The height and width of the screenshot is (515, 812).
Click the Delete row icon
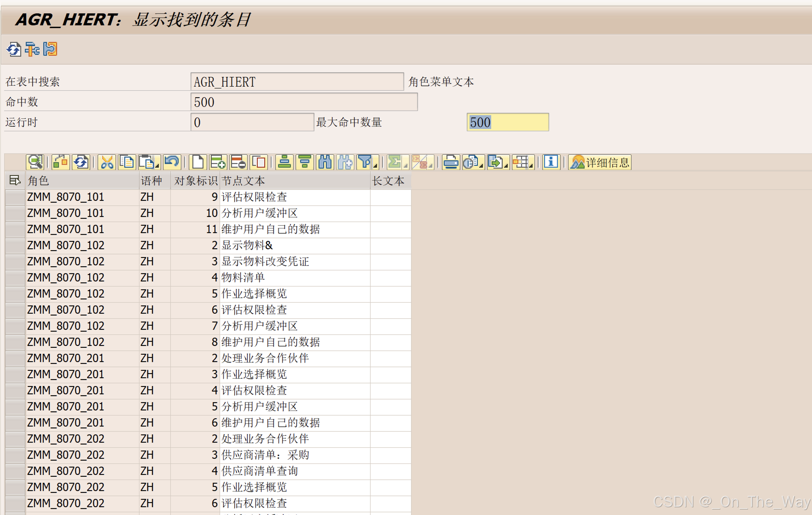pyautogui.click(x=238, y=162)
